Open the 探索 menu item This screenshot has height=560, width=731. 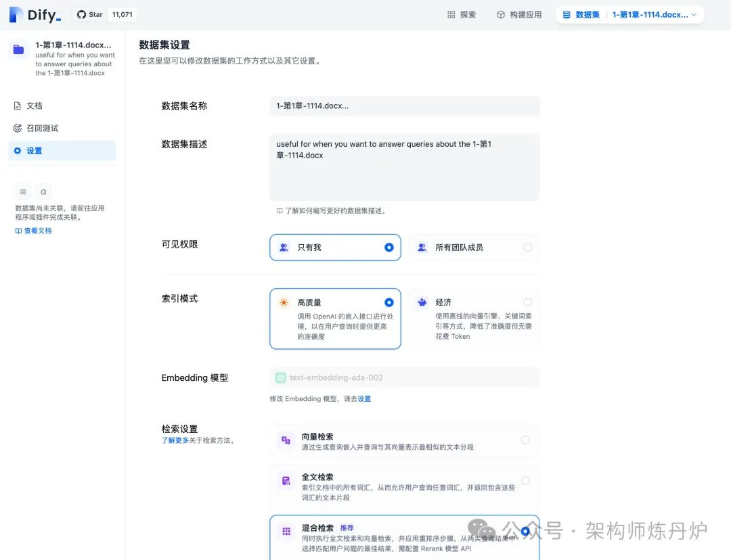[461, 14]
